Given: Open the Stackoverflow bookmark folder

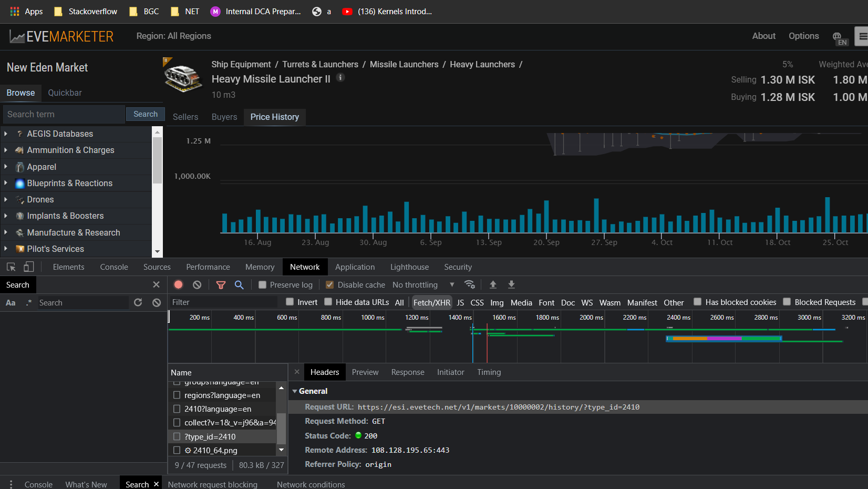Looking at the screenshot, I should pos(86,11).
